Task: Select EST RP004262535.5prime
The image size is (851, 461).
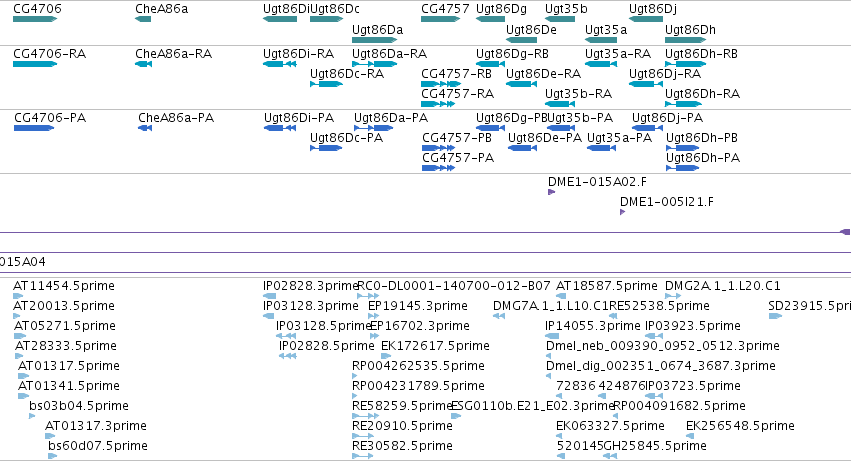Action: point(354,376)
